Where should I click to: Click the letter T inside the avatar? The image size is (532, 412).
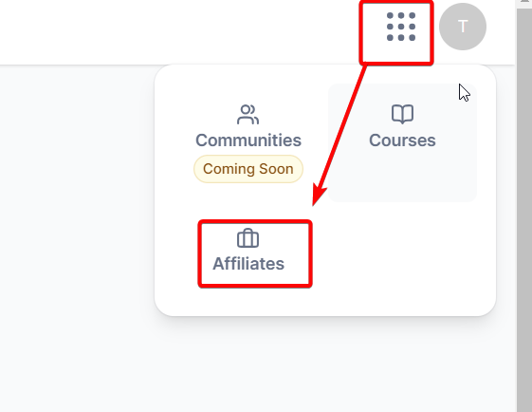click(463, 27)
